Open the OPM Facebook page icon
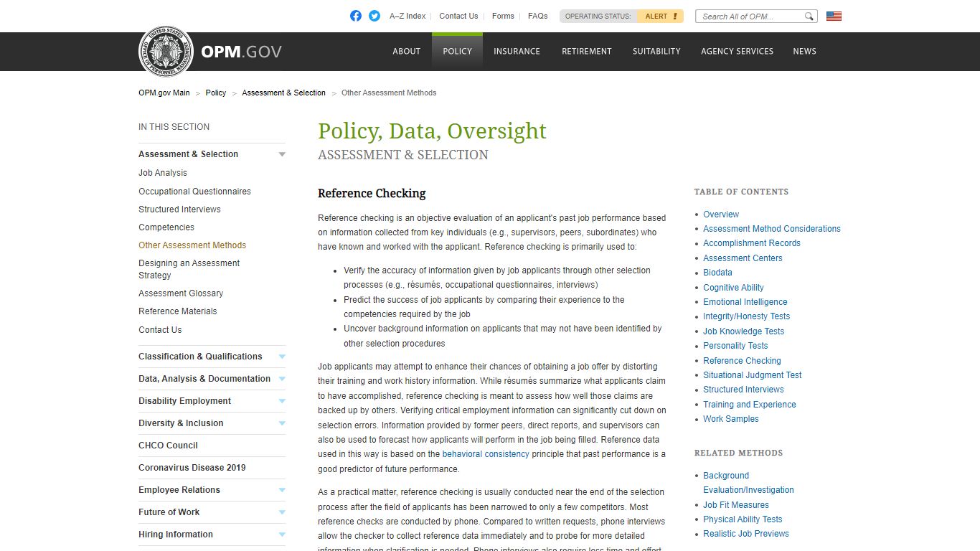The image size is (980, 551). [356, 16]
